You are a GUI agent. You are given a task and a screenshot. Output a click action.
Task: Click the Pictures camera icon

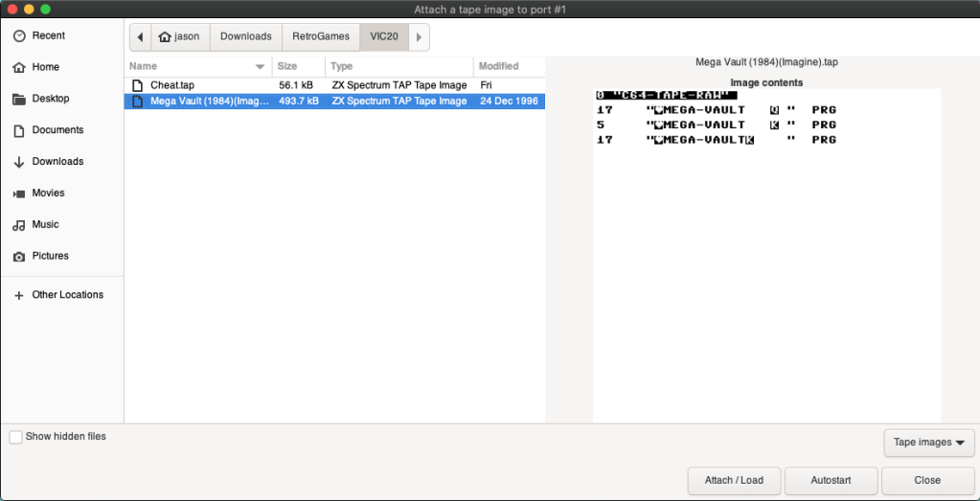coord(18,257)
